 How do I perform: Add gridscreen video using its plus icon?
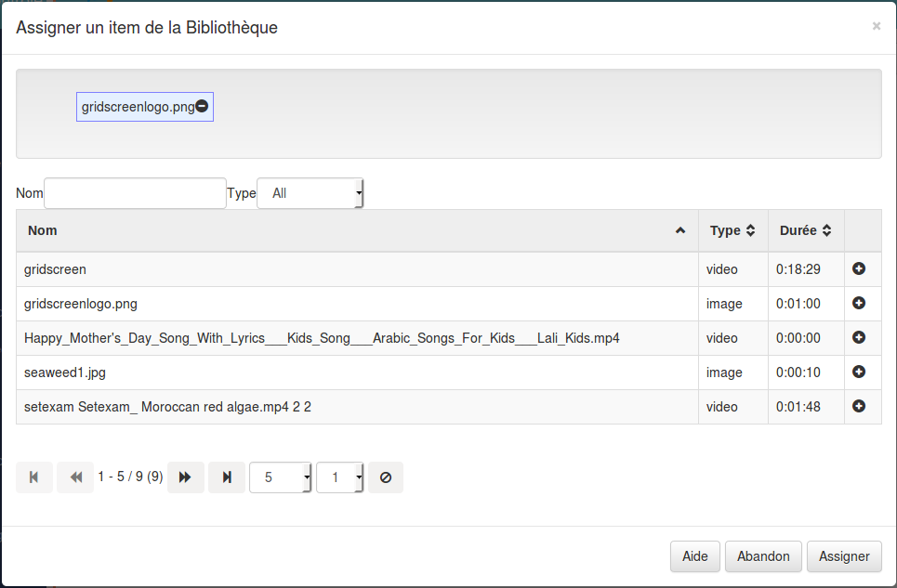[x=860, y=269]
